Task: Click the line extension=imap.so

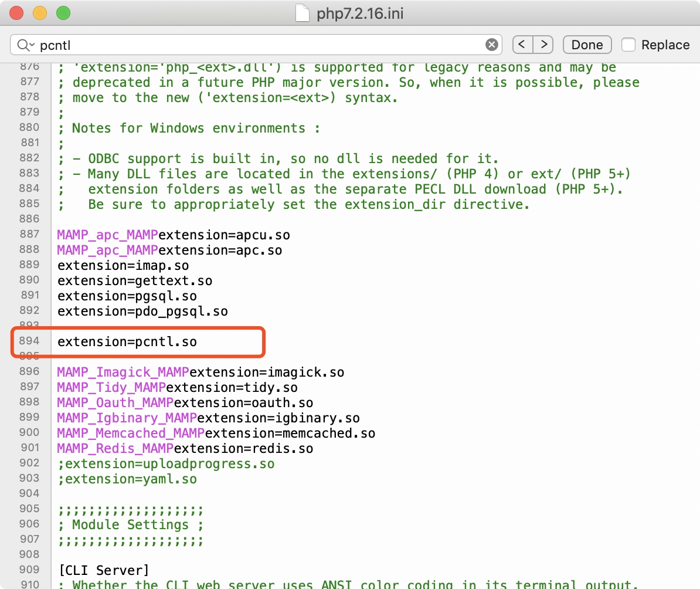Action: point(123,265)
